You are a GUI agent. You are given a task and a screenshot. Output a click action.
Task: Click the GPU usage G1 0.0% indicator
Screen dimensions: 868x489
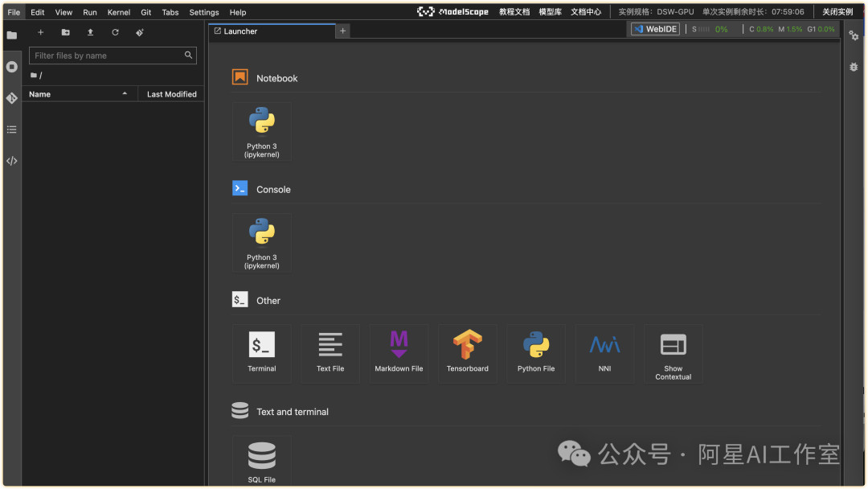click(821, 29)
